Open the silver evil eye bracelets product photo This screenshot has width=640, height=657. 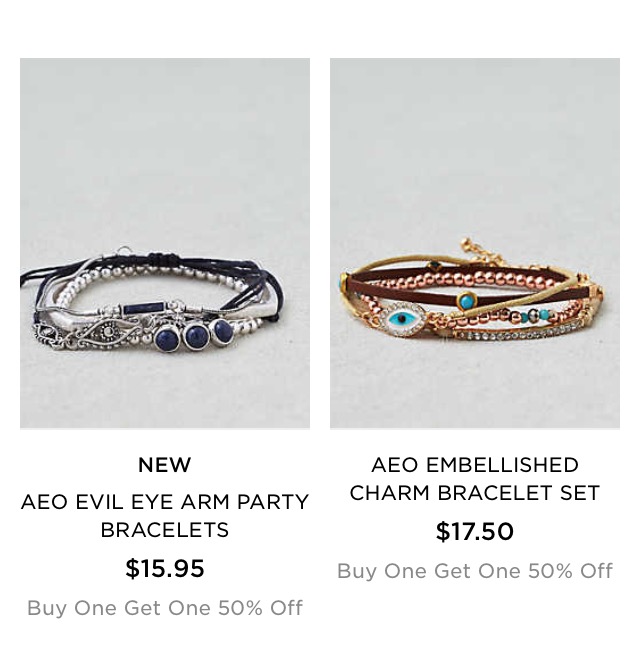[165, 243]
